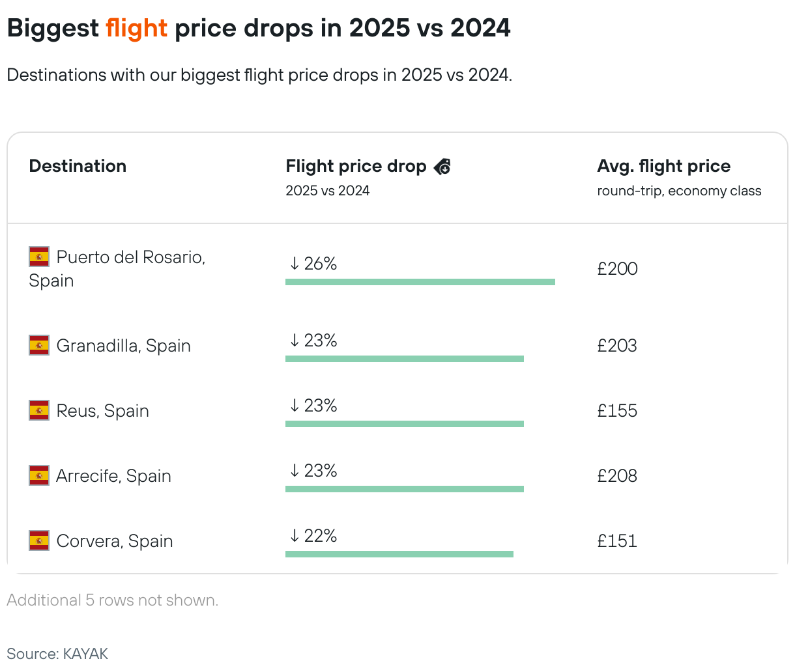Click the Arrecife, Spain destination name
Image resolution: width=795 pixels, height=672 pixels.
[x=114, y=476]
